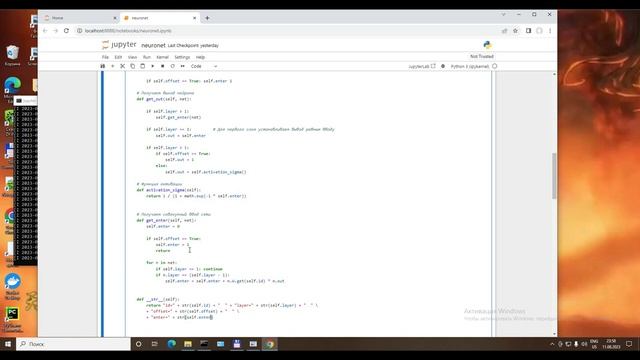Open the browser profile icon
Image resolution: width=640 pixels, height=360 pixels.
[x=539, y=31]
